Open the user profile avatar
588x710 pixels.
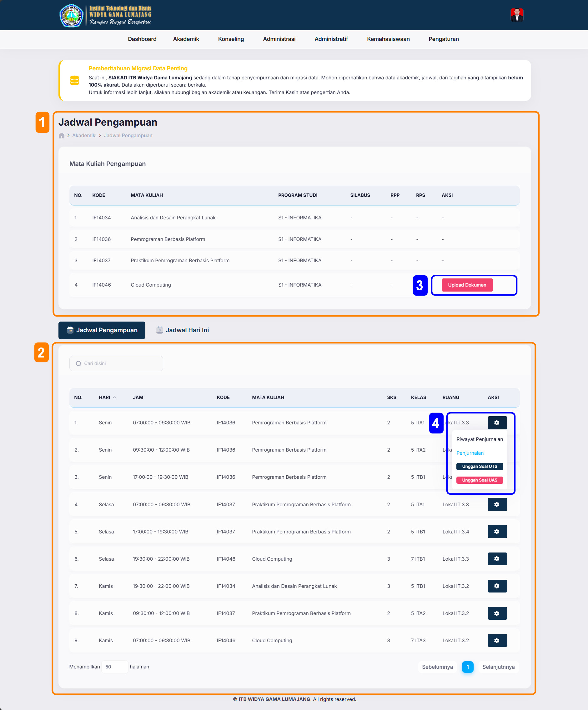(516, 15)
